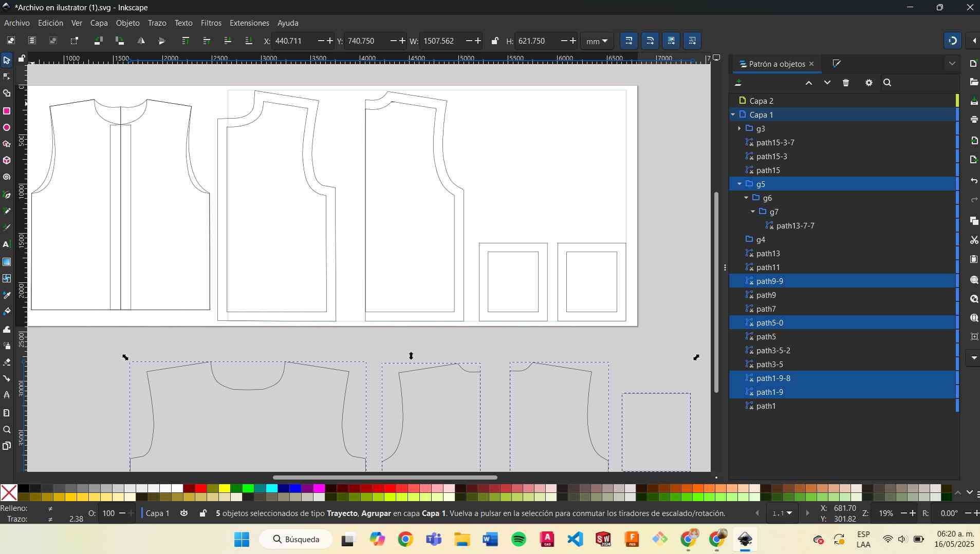
Task: Raise selection to top
Action: click(x=186, y=41)
